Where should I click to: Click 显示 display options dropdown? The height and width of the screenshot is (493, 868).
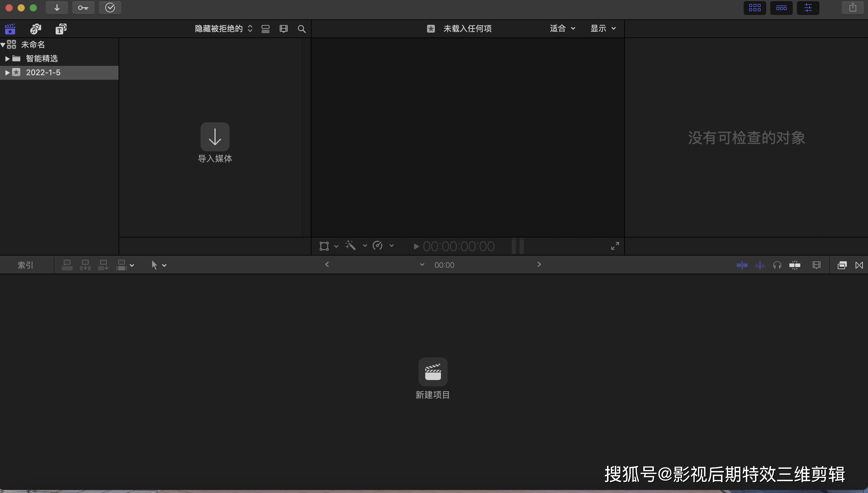pos(603,28)
